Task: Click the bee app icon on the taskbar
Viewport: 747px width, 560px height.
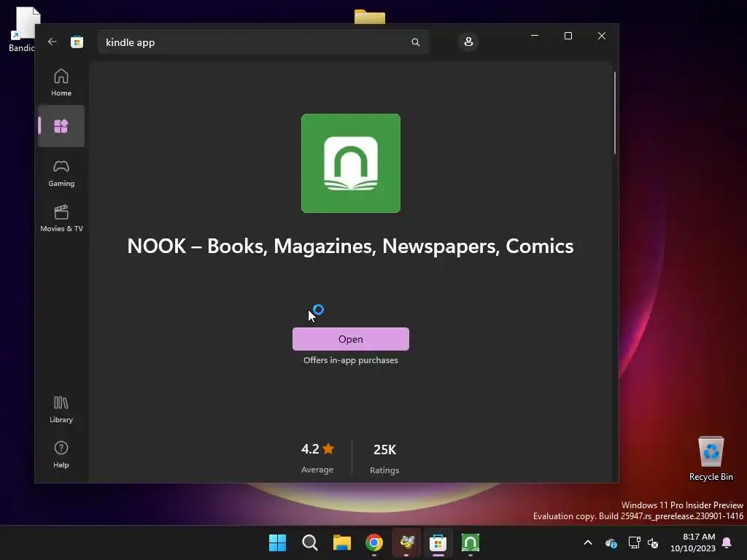Action: click(406, 542)
